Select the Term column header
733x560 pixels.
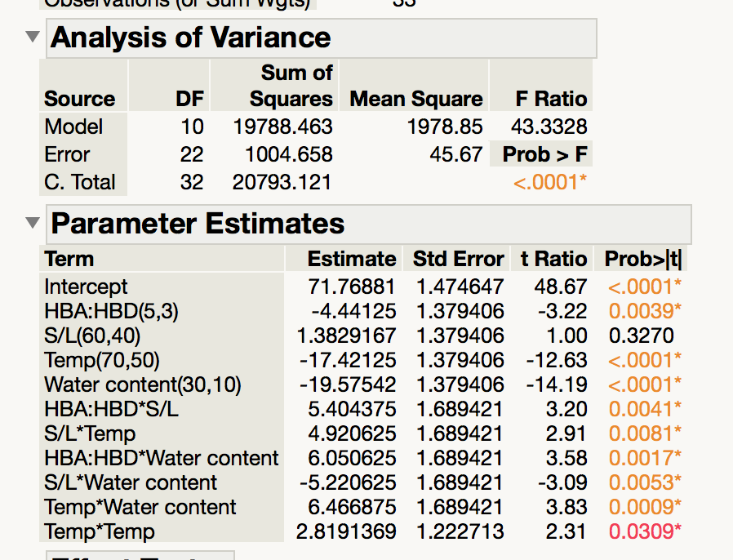69,259
